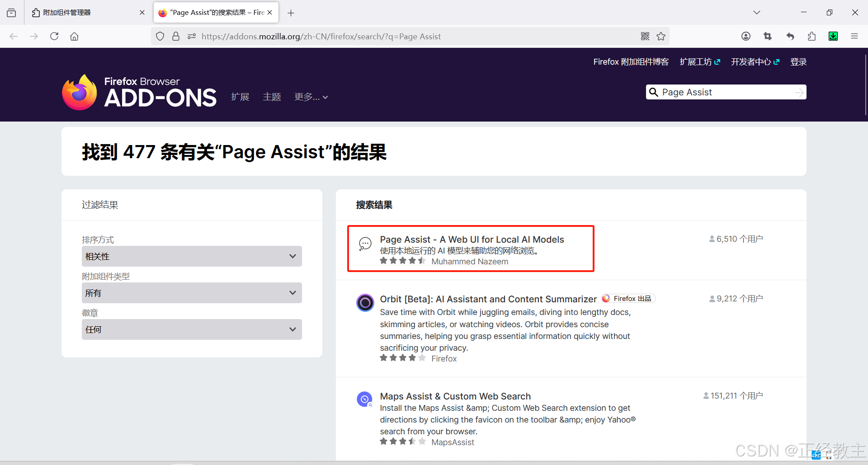Open Maps Assist & Custom Web Search result

455,396
